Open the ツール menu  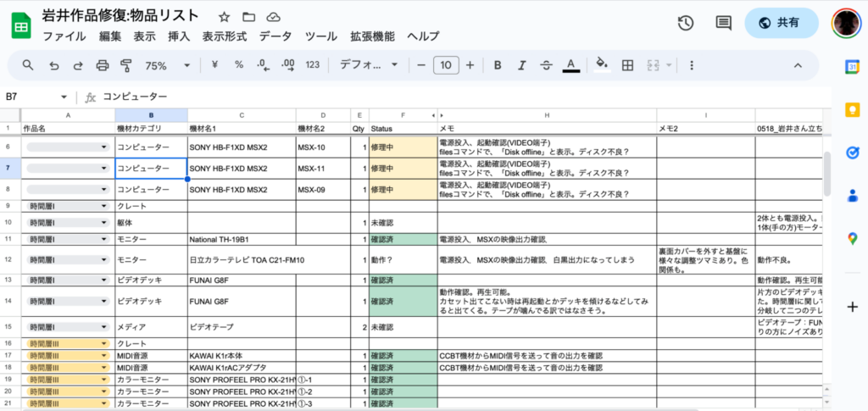tap(321, 36)
